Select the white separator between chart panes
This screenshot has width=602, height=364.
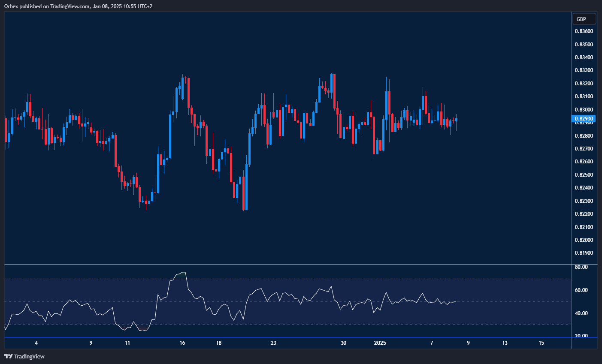pos(287,265)
